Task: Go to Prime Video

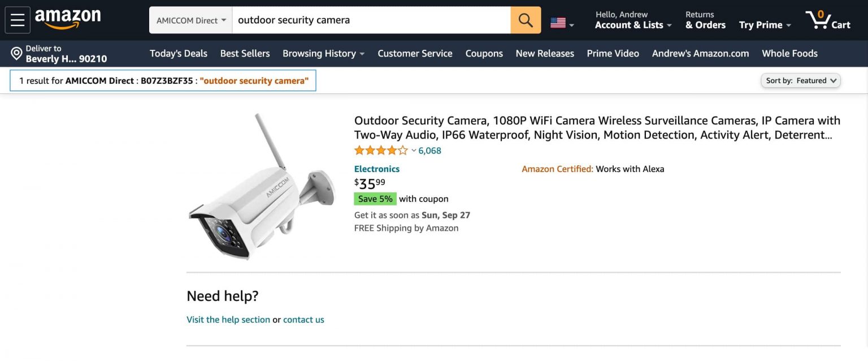Action: (613, 53)
